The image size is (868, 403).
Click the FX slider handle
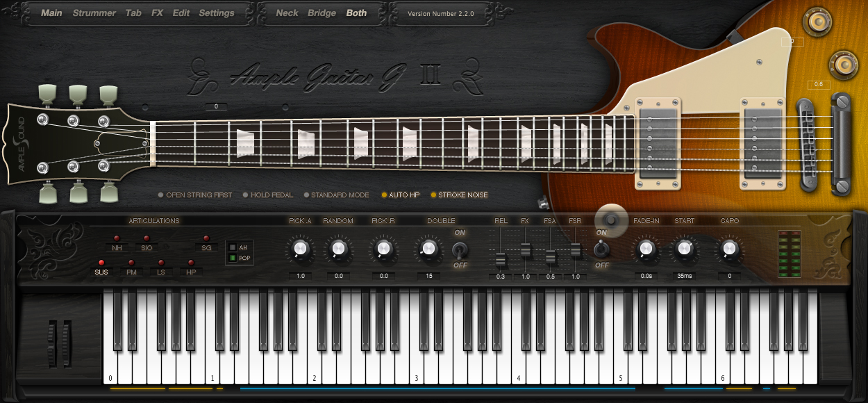pos(526,249)
